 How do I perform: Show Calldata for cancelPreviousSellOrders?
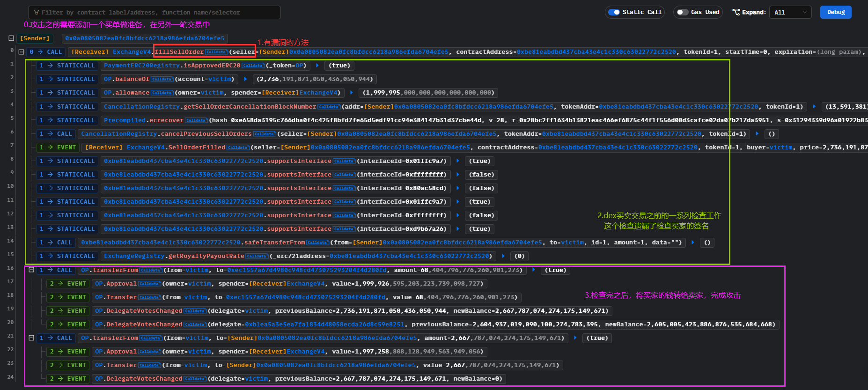pyautogui.click(x=265, y=134)
